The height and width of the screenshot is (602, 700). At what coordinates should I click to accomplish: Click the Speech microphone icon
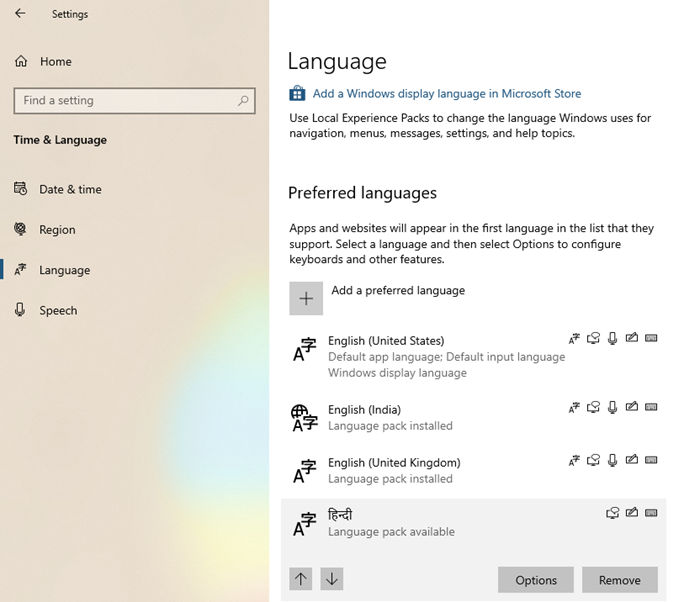tap(20, 309)
